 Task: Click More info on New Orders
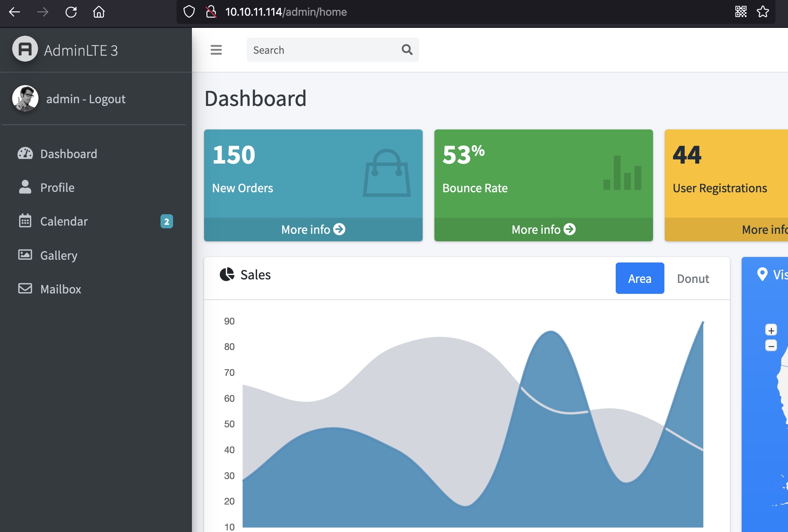coord(313,230)
